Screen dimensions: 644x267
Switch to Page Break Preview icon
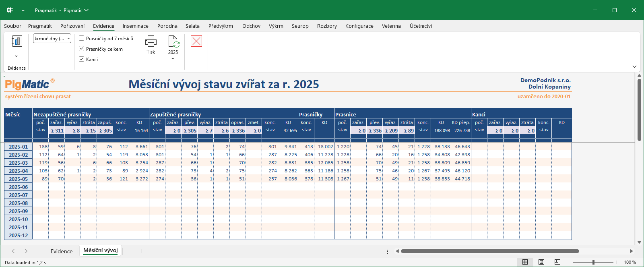click(557, 262)
